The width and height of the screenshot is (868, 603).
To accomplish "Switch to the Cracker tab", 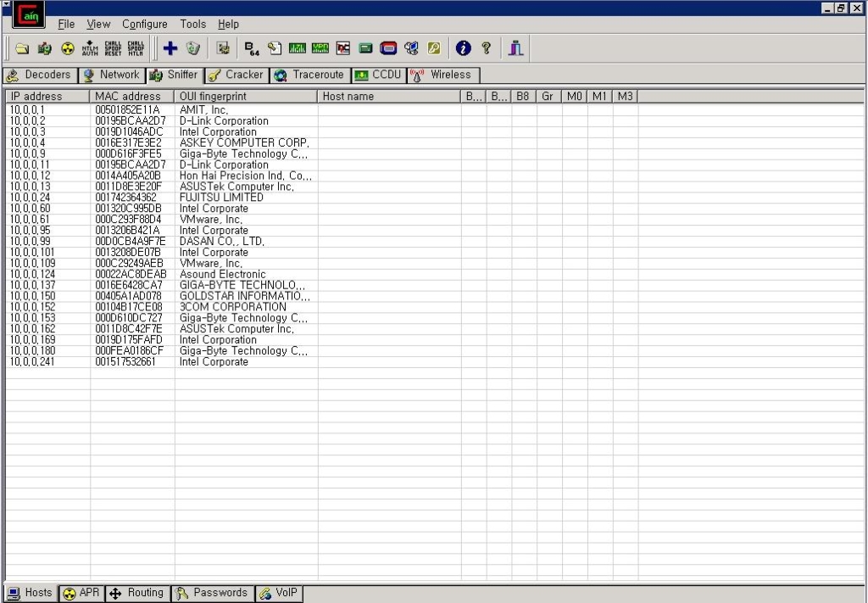I will (x=236, y=75).
